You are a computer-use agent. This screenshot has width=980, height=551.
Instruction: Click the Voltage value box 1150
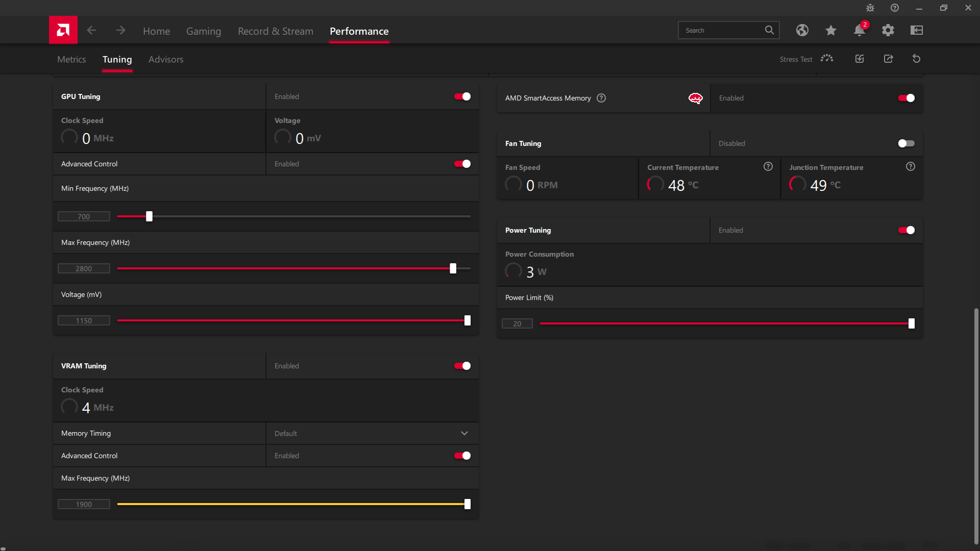click(84, 320)
